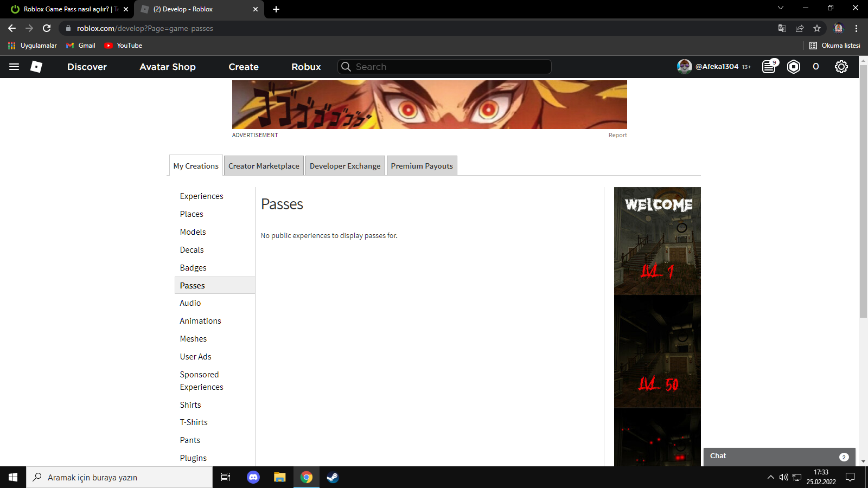Open Robux in the Roblox navbar
The image size is (868, 488).
point(306,67)
